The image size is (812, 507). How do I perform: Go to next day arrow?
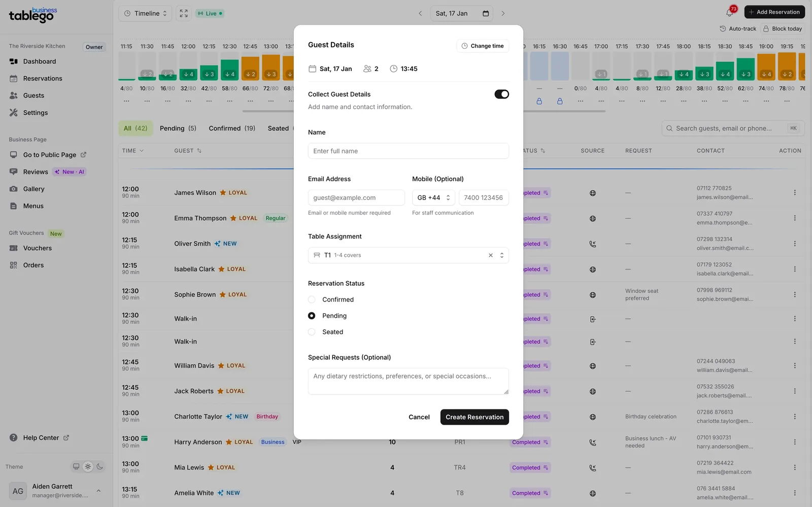click(x=503, y=14)
